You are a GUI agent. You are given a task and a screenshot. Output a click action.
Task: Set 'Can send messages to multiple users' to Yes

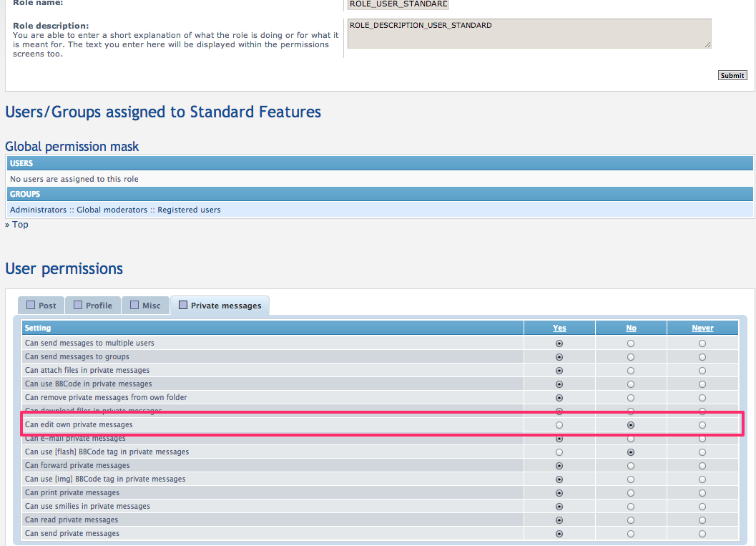click(559, 343)
